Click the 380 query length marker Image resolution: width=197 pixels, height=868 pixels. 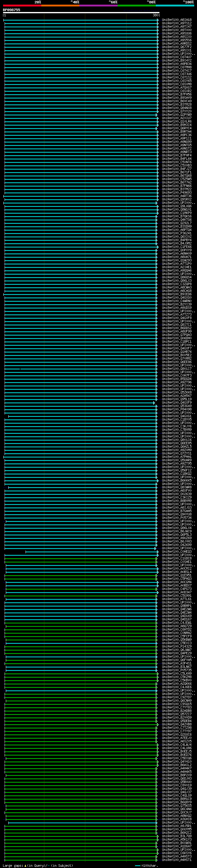[x=155, y=15]
